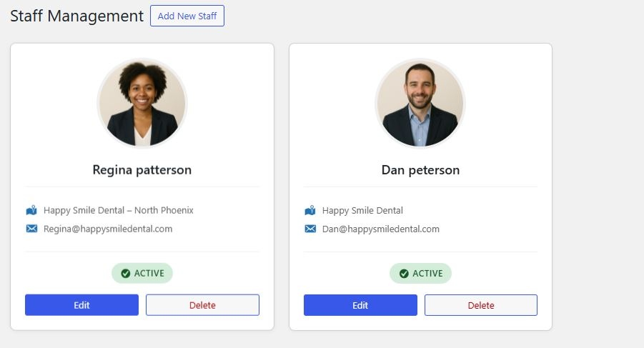This screenshot has height=348, width=644.
Task: Click the location icon on Regina's card
Action: point(31,211)
